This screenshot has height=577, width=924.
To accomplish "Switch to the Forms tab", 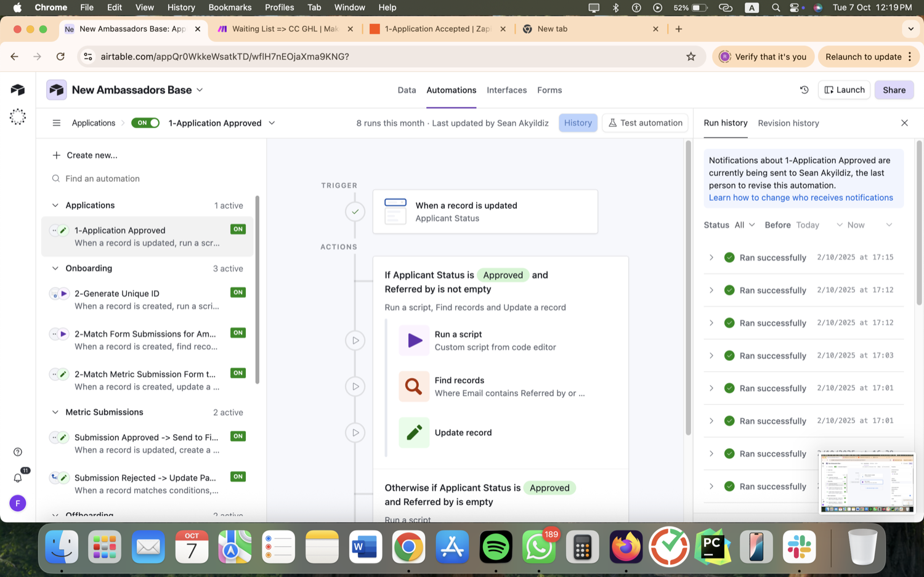I will [549, 90].
